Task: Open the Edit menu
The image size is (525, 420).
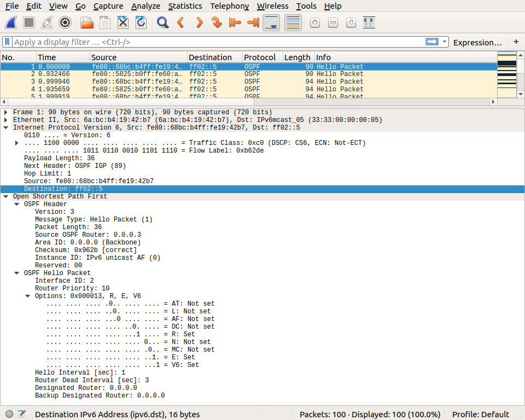Action: [34, 6]
